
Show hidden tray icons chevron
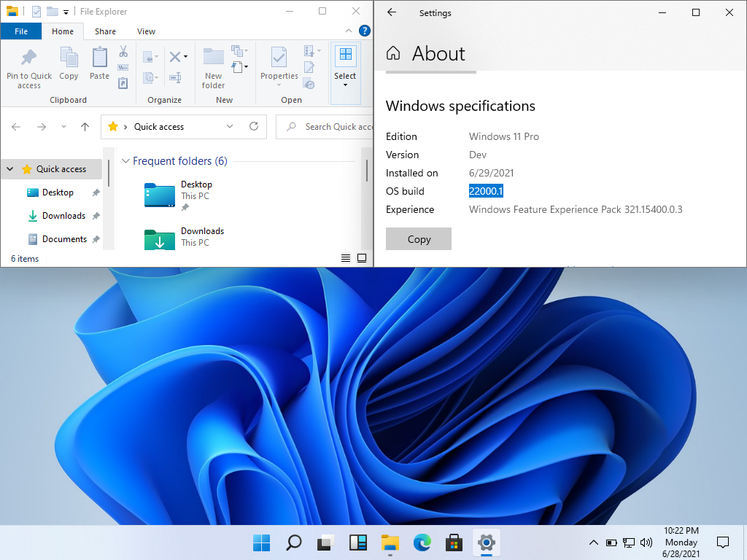(x=594, y=542)
